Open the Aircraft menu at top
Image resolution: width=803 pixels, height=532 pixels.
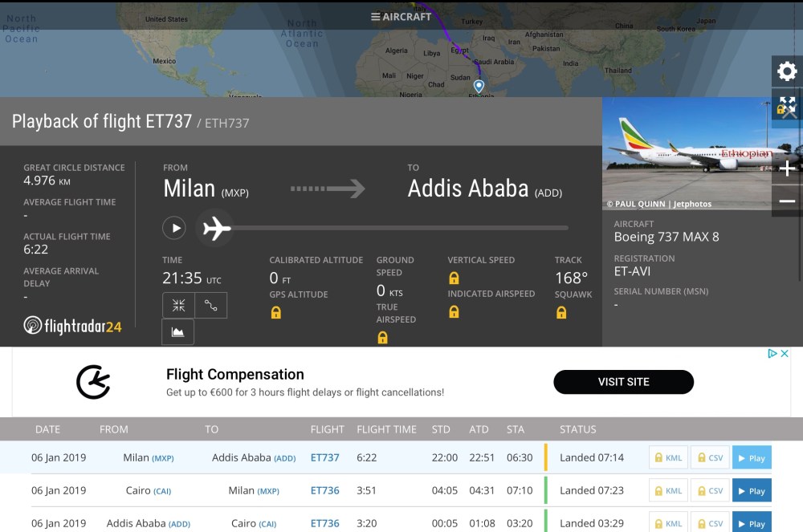(x=401, y=17)
